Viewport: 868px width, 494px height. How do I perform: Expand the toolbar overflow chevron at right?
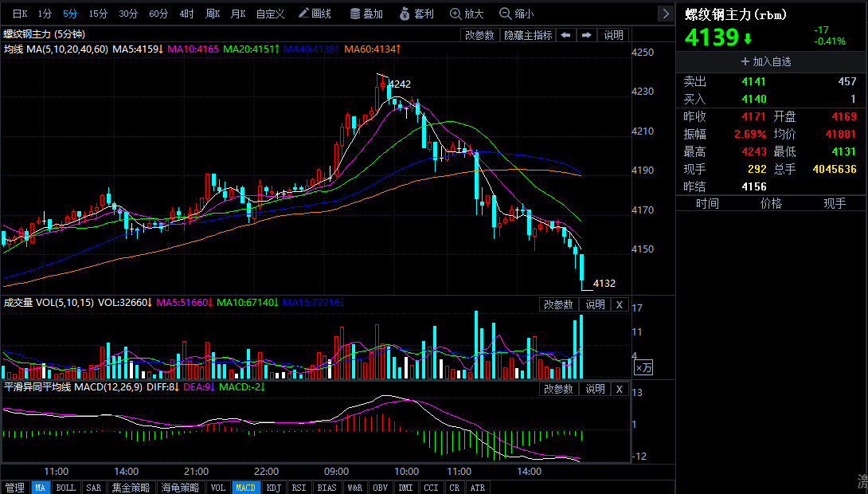[x=666, y=14]
